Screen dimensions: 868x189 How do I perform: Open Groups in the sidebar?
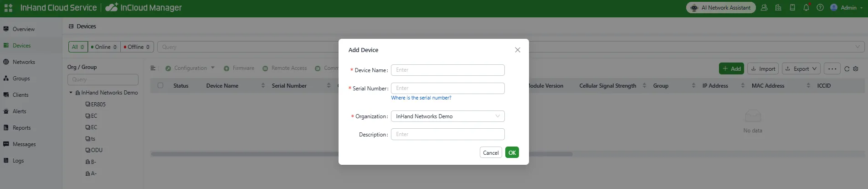click(x=21, y=79)
